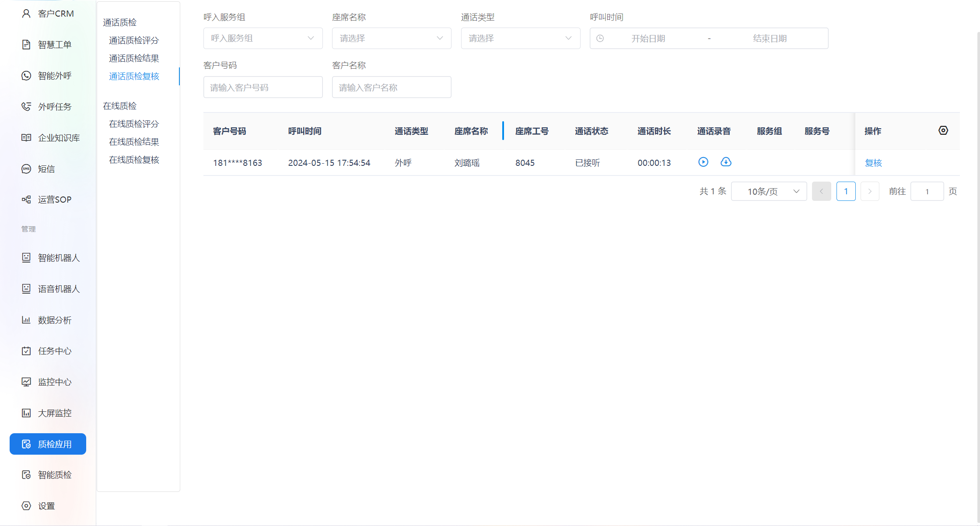
Task: Select 在线质检复核 submenu item
Action: tap(134, 160)
